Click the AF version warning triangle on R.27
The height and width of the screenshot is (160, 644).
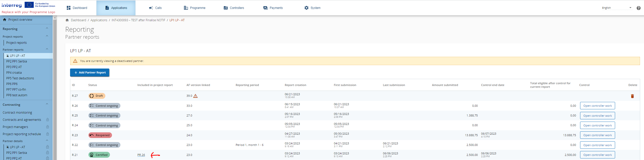click(x=195, y=96)
